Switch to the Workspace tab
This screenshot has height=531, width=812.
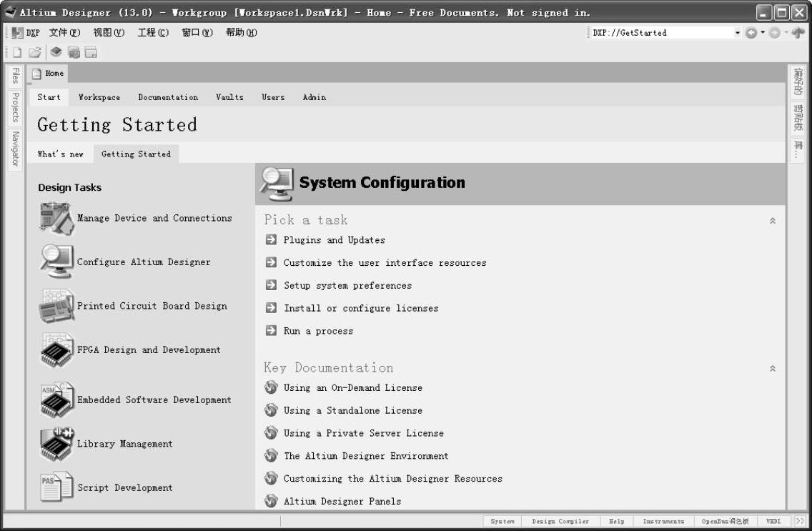[x=99, y=97]
